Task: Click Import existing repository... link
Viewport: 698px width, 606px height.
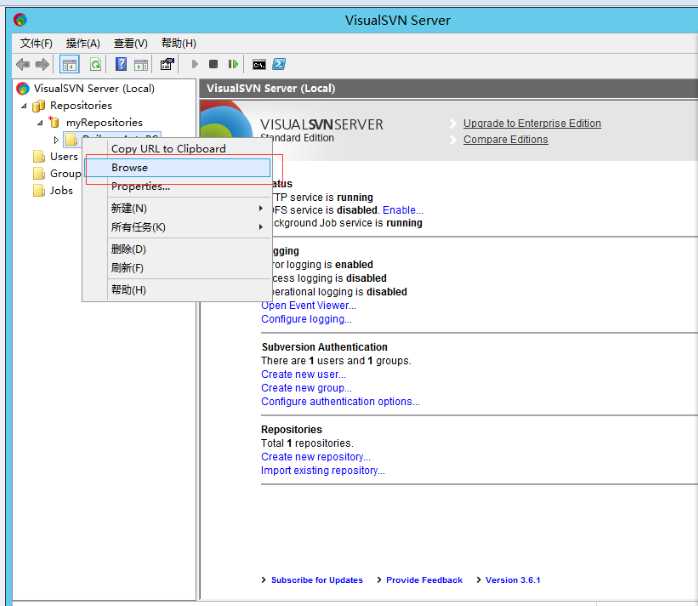Action: tap(323, 471)
